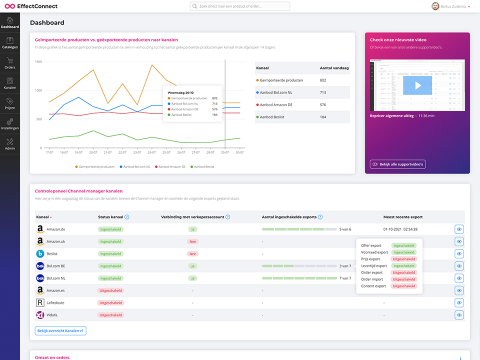Image resolution: width=480 pixels, height=360 pixels.
Task: Click Amazon.es Uitgeschakeld status badge
Action: tap(111, 290)
